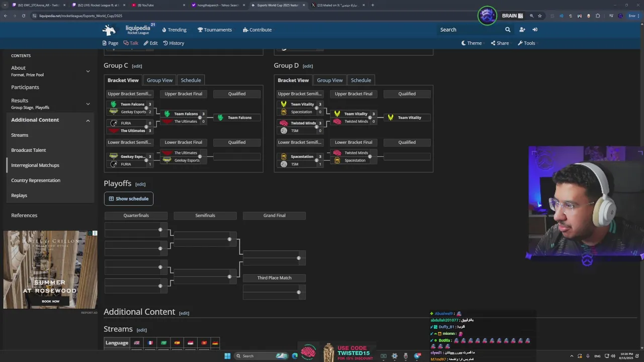Jump to Streams in sidebar contents

[x=20, y=135]
